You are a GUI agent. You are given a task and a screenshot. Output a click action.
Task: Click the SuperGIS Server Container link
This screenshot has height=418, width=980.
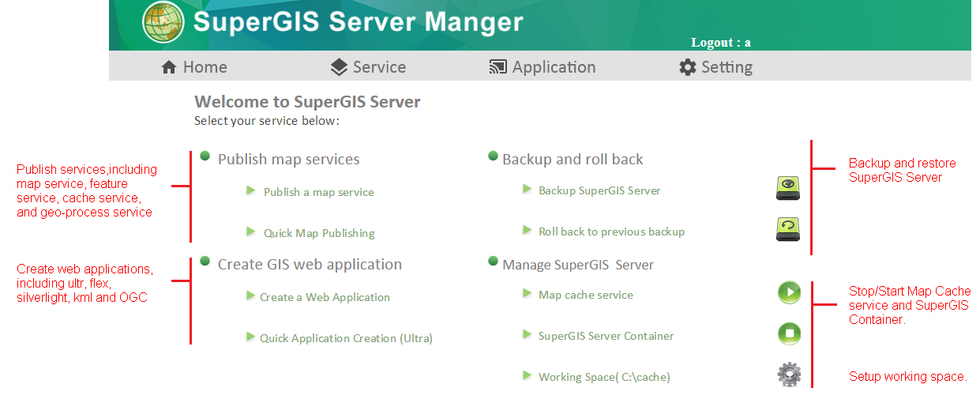(606, 336)
